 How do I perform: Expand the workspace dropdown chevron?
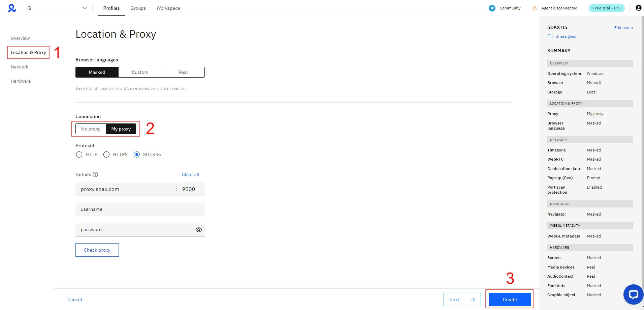85,8
